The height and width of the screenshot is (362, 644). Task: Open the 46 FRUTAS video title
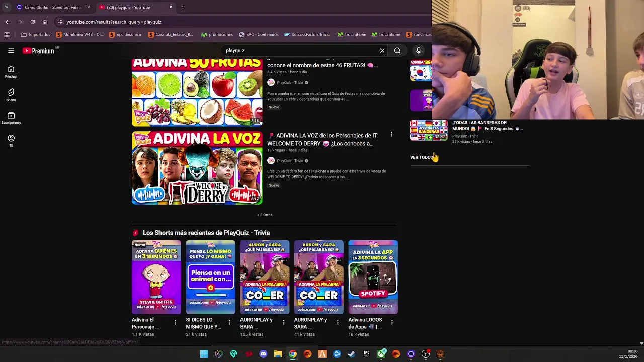pyautogui.click(x=323, y=65)
